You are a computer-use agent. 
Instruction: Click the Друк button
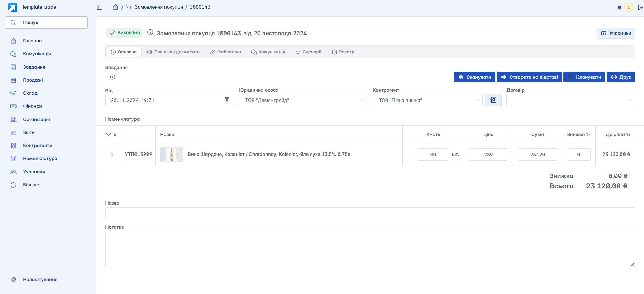tap(621, 77)
